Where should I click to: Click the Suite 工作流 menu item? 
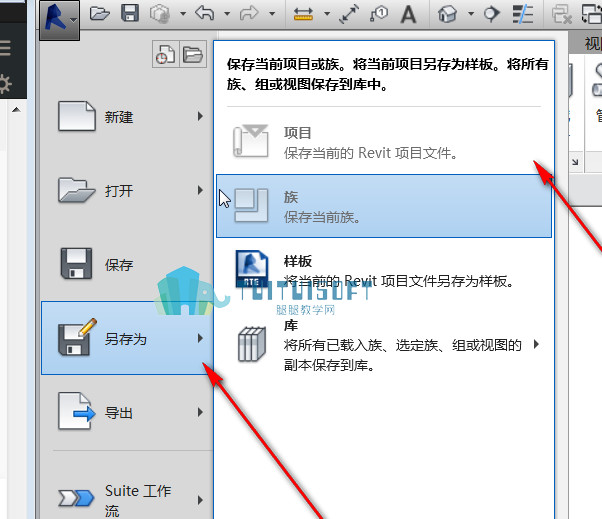pos(127,500)
